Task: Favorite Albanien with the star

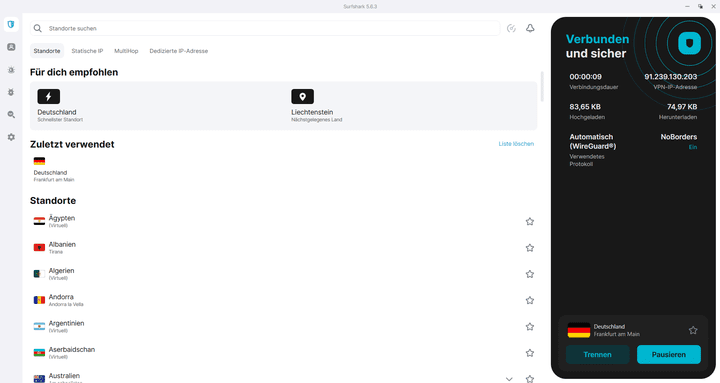Action: coord(530,248)
